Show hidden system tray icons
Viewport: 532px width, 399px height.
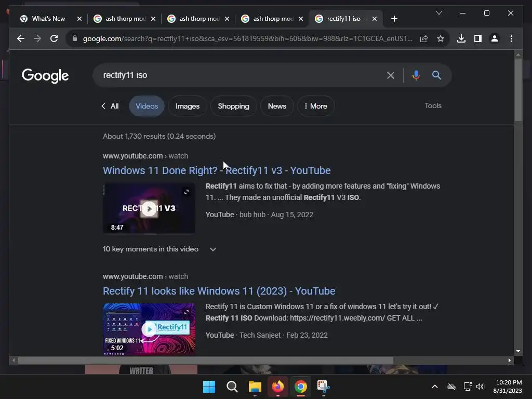click(x=435, y=387)
